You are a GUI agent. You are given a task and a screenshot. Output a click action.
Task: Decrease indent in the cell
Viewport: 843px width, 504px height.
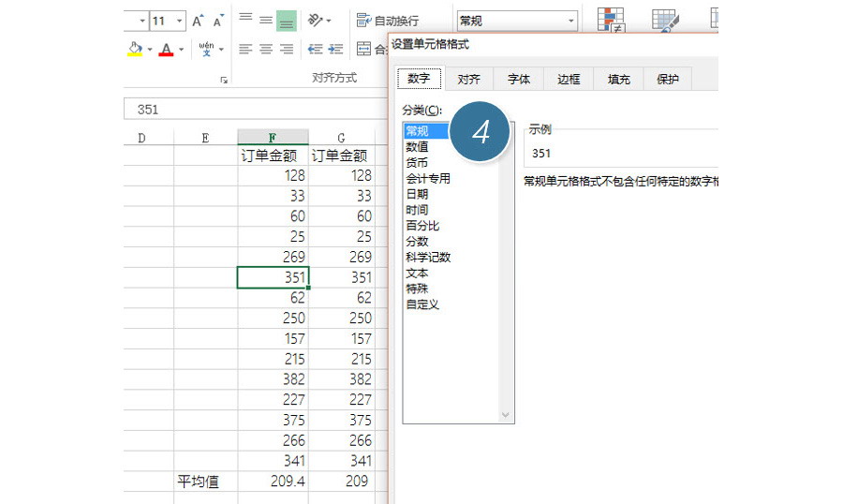coord(315,50)
